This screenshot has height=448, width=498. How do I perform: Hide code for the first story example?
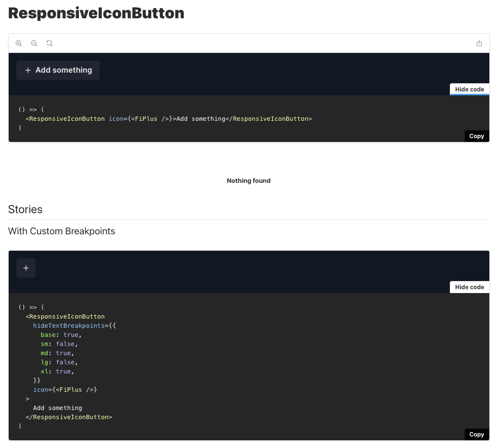469,89
